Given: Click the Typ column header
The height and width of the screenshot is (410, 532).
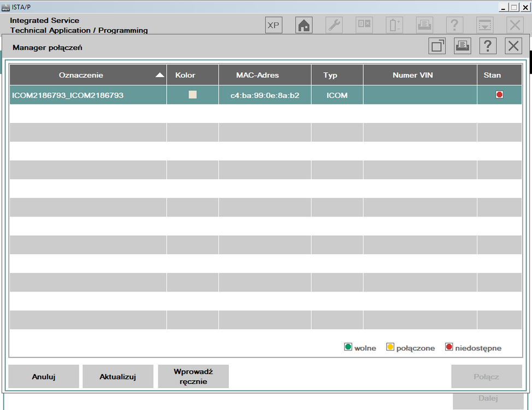Looking at the screenshot, I should (337, 75).
